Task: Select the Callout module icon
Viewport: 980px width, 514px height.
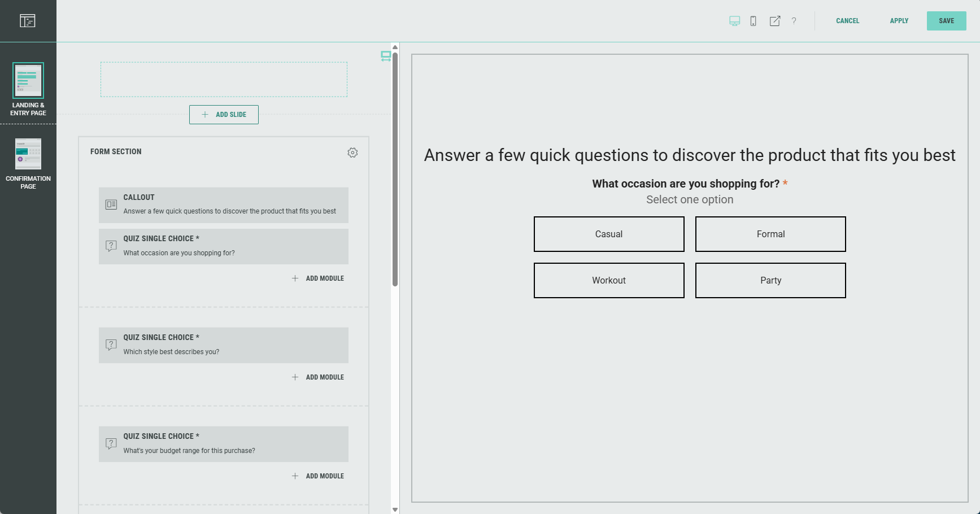Action: click(111, 204)
